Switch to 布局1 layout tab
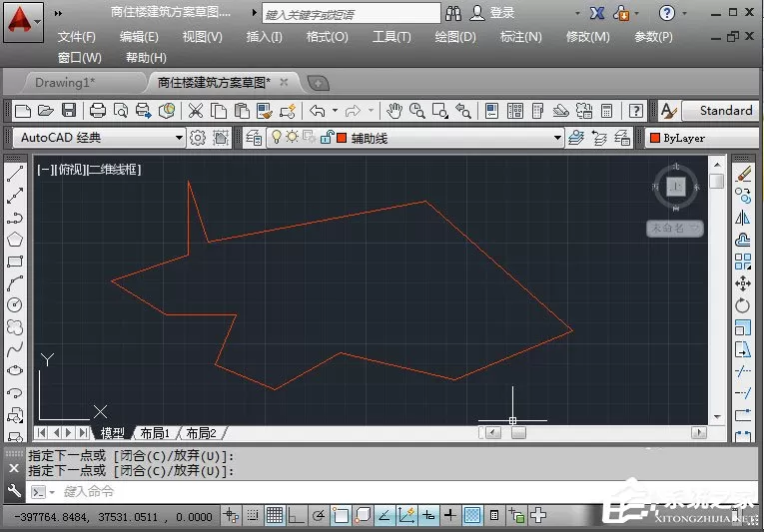 point(155,433)
